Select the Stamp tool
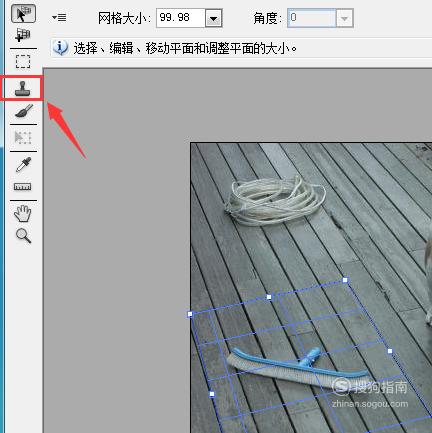Screen dimensions: 432x433 pyautogui.click(x=23, y=88)
